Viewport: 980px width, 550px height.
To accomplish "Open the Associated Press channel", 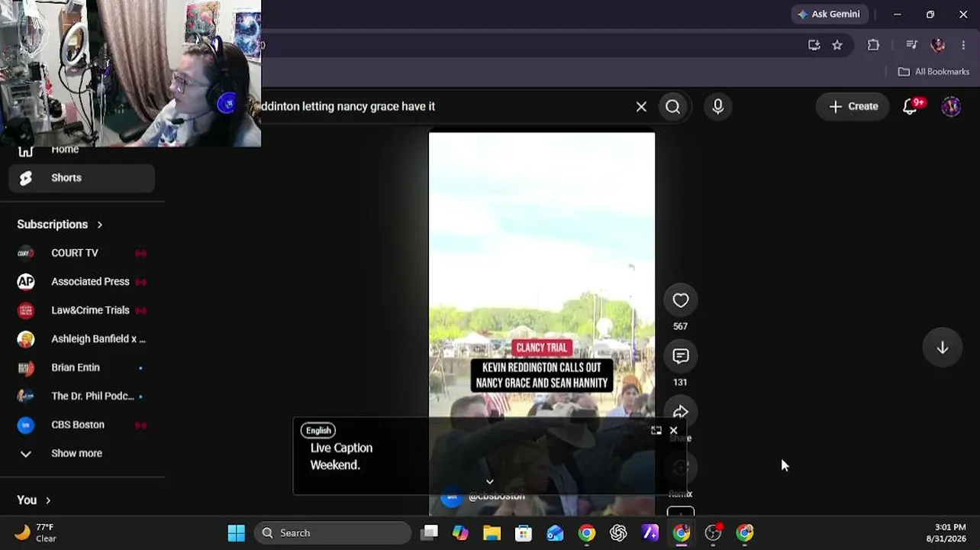I will pyautogui.click(x=82, y=282).
